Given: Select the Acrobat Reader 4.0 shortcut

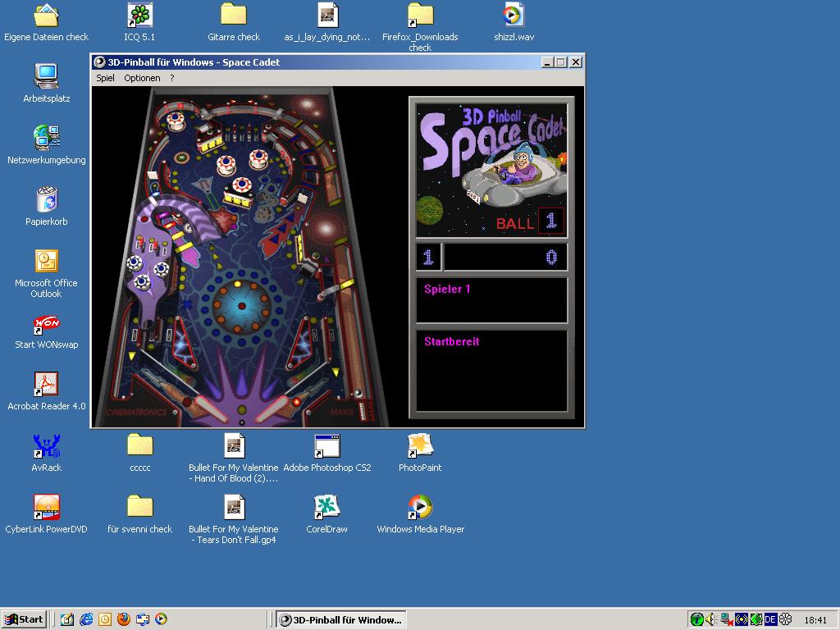Looking at the screenshot, I should coord(47,391).
